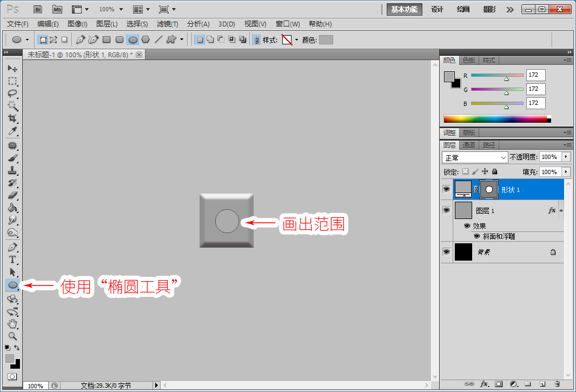This screenshot has width=576, height=392.
Task: Choose the Rectangle shape in options bar
Action: (107, 39)
